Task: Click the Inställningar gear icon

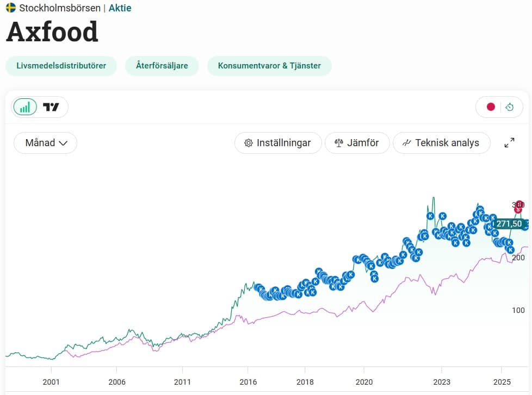Action: [x=249, y=143]
